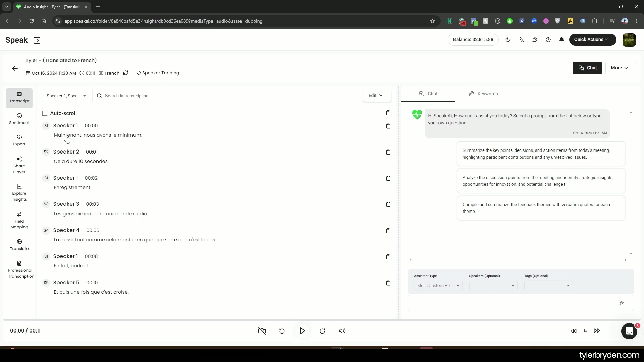The height and width of the screenshot is (362, 644).
Task: Enable the Auto-scroll checkbox
Action: tap(45, 113)
